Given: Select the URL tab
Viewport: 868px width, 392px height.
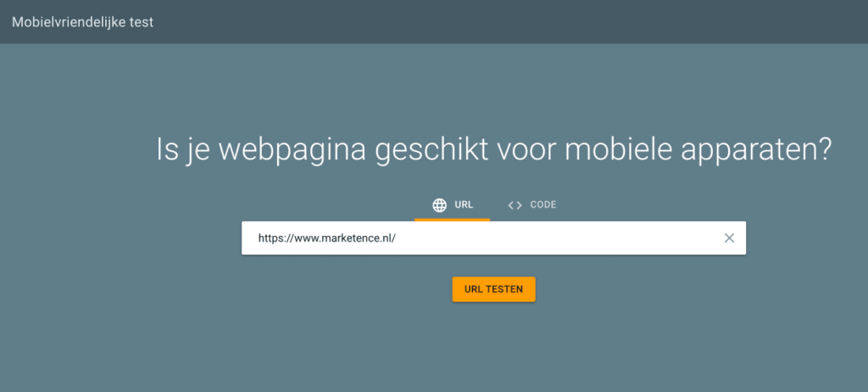Looking at the screenshot, I should point(453,205).
